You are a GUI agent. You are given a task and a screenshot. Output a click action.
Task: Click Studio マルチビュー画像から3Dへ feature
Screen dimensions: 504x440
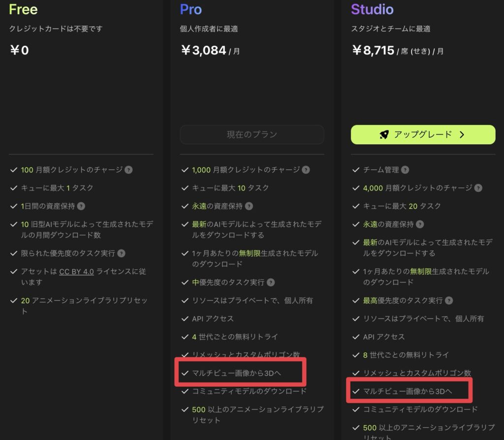pos(407,391)
